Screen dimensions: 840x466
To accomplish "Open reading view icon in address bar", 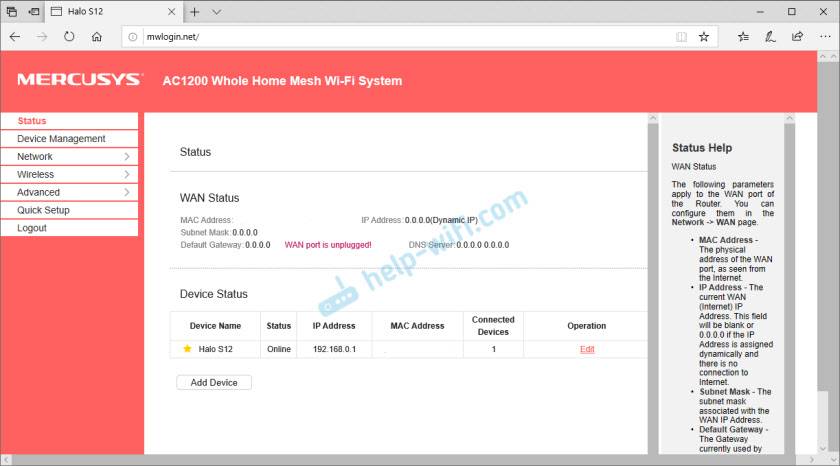I will coord(681,37).
